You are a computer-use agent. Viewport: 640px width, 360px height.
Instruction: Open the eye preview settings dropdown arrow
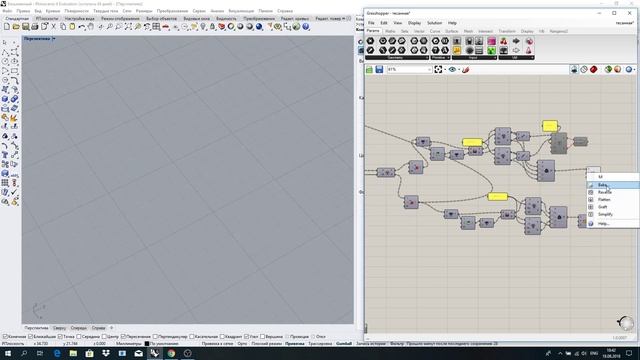pyautogui.click(x=459, y=70)
